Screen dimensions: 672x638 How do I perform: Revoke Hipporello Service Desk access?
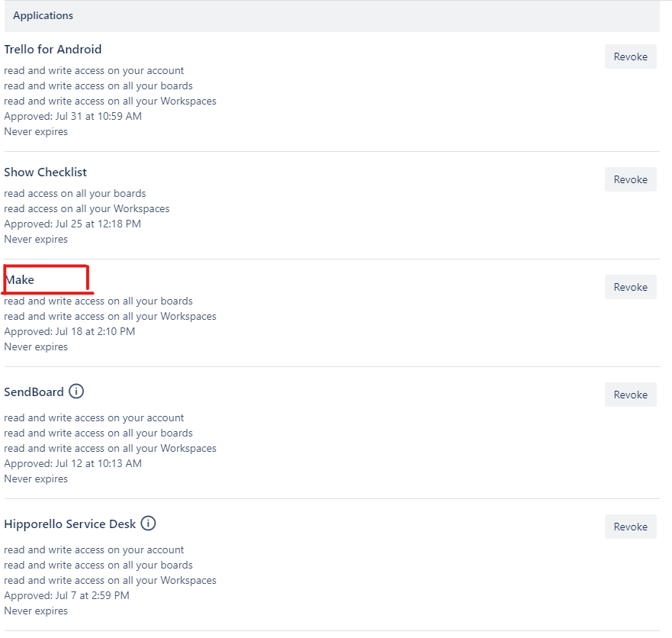[630, 527]
